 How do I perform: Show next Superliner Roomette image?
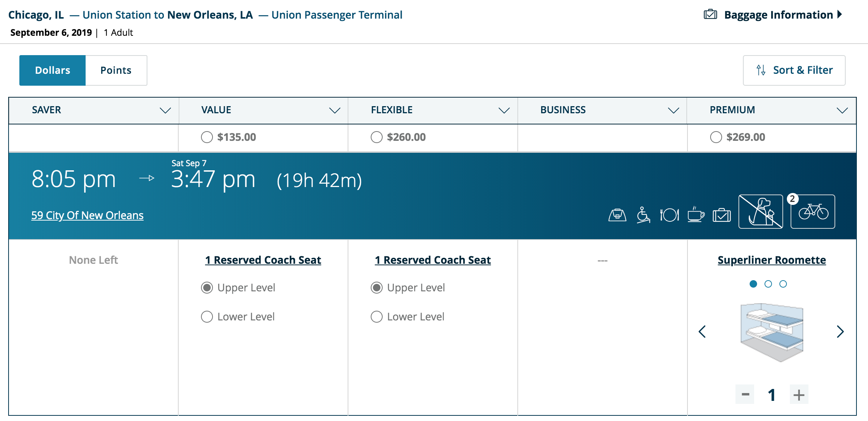click(x=840, y=332)
